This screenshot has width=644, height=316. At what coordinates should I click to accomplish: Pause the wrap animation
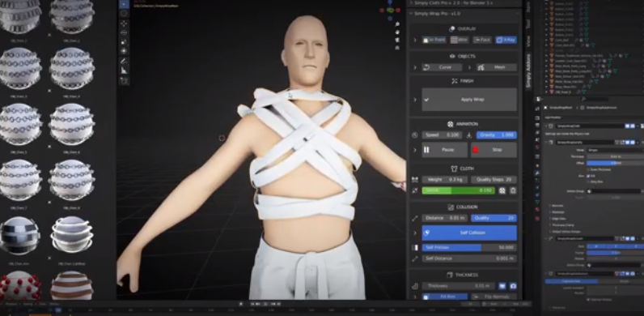pos(444,150)
